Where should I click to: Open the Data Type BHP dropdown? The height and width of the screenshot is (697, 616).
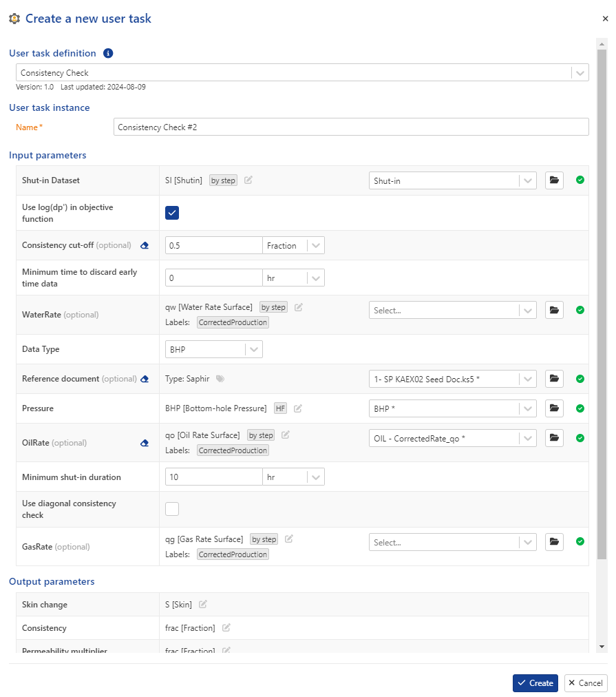[x=213, y=349]
